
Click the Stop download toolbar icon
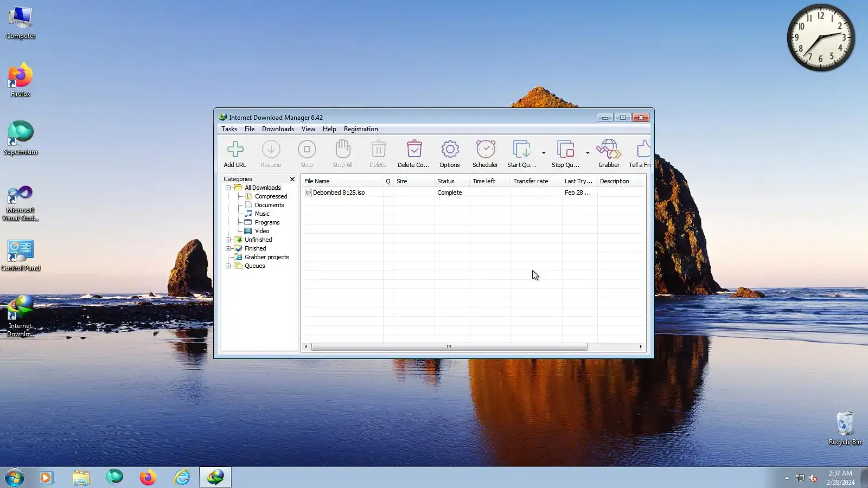(x=307, y=153)
